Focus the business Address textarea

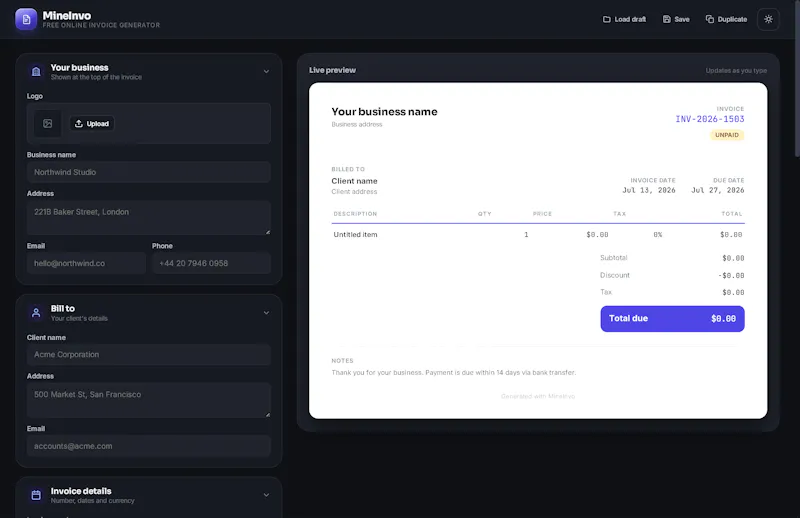coord(148,218)
